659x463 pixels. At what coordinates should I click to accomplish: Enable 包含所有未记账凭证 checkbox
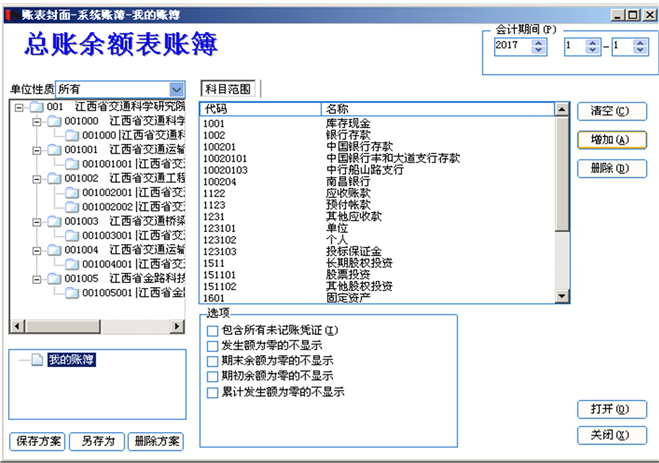point(211,330)
